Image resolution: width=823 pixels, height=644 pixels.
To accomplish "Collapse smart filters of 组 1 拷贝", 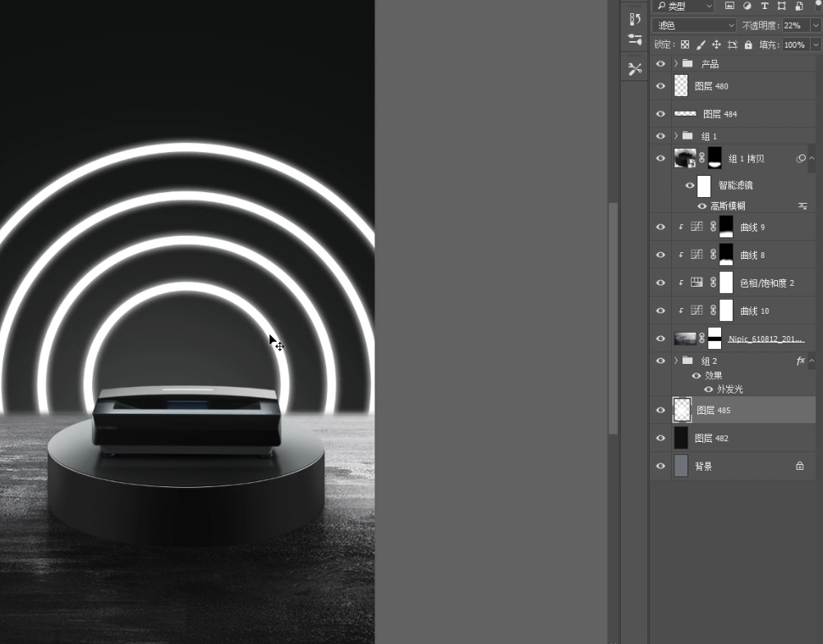I will point(812,158).
